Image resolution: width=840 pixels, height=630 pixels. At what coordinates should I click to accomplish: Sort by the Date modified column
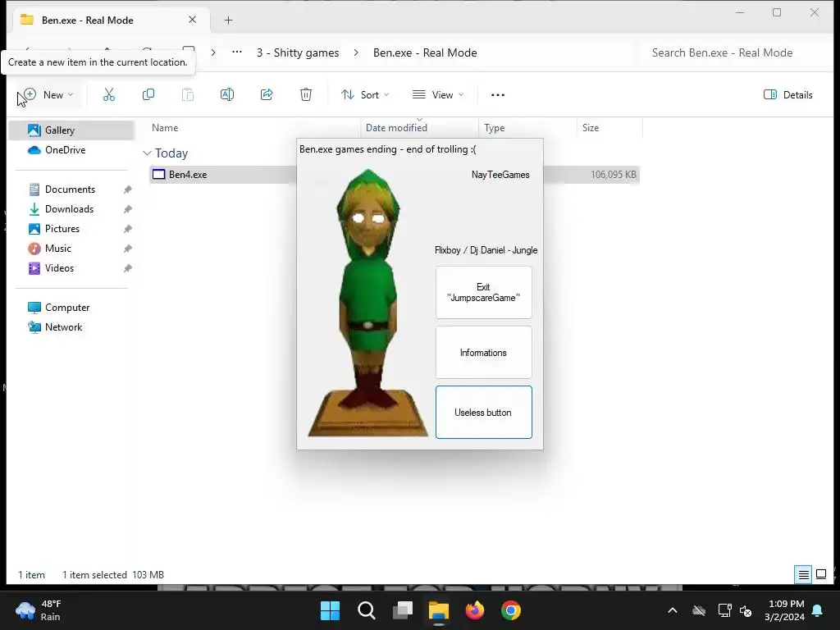pyautogui.click(x=396, y=127)
